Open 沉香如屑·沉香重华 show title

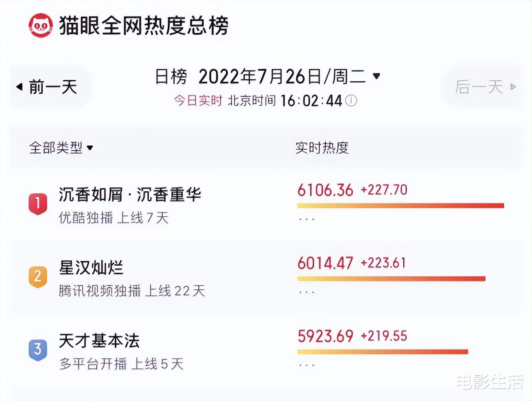[x=130, y=194]
